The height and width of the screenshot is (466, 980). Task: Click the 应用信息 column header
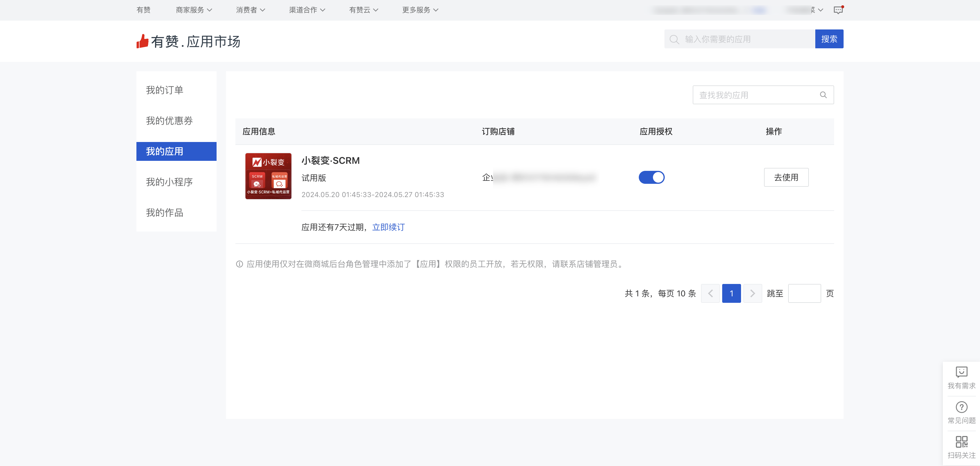(x=259, y=132)
